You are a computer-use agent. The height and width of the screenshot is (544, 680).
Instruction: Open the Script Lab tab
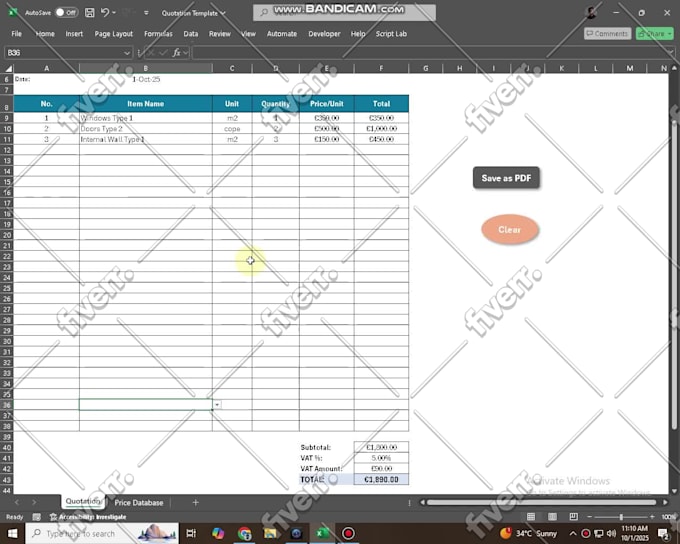(x=391, y=34)
